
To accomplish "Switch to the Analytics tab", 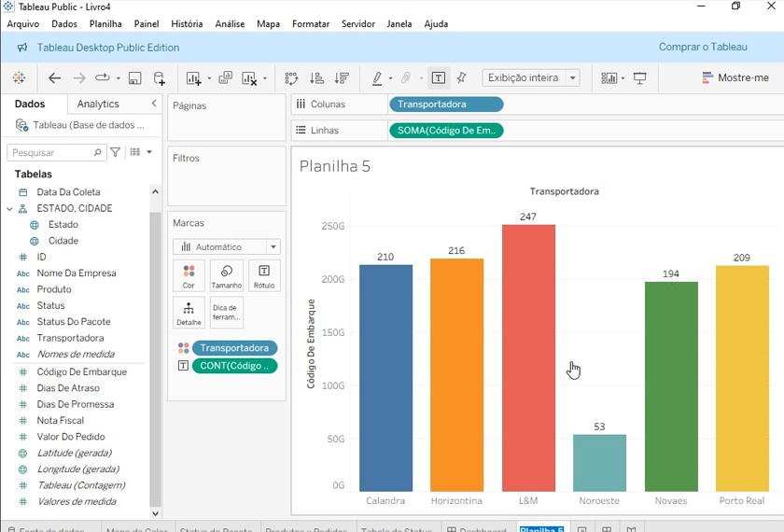I will tap(98, 105).
